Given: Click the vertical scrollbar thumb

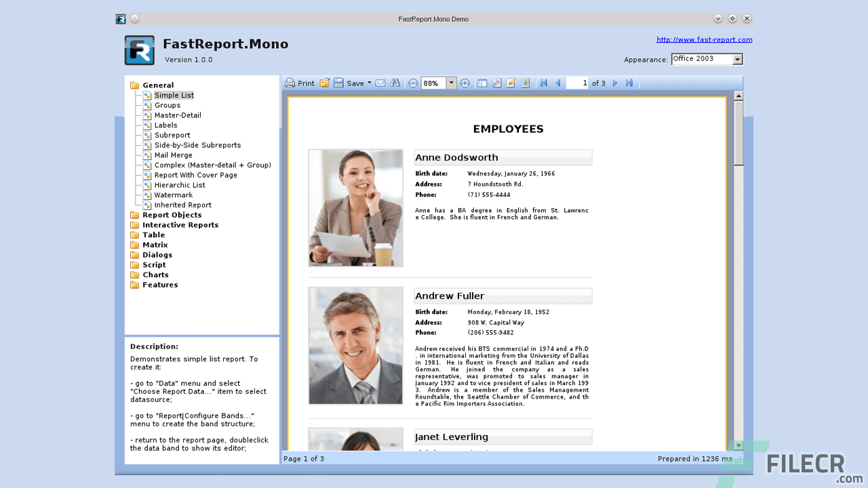Looking at the screenshot, I should tap(738, 133).
